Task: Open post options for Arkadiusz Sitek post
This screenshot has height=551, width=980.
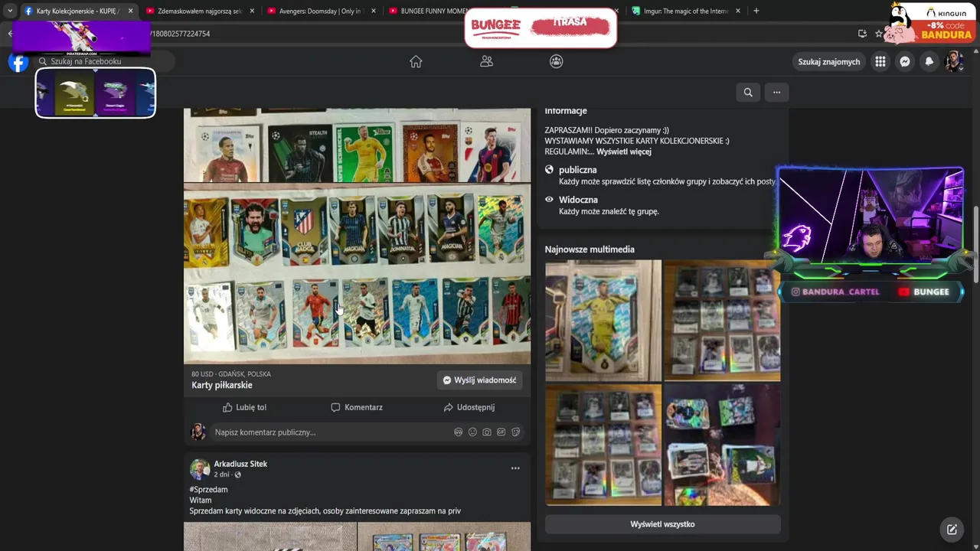Action: point(515,468)
